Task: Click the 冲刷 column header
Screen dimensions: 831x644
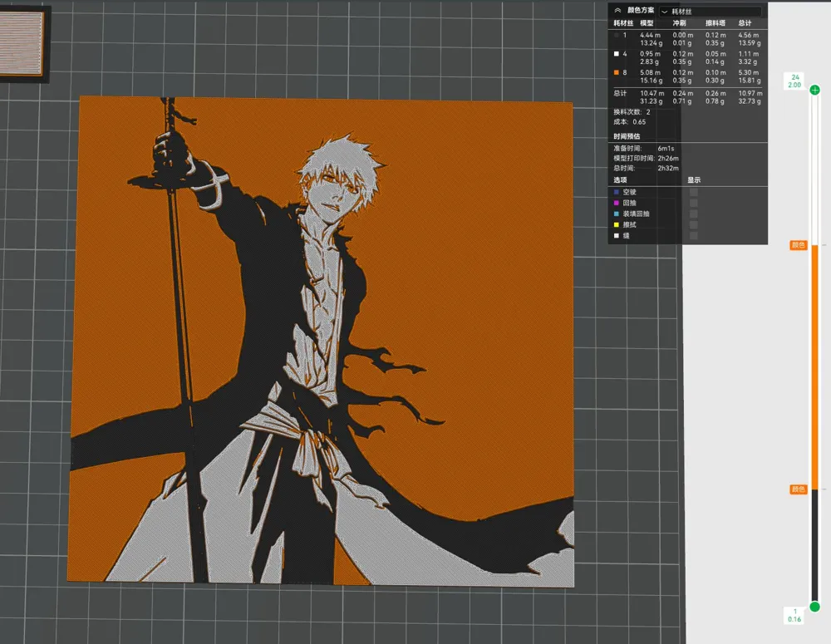Action: 680,23
